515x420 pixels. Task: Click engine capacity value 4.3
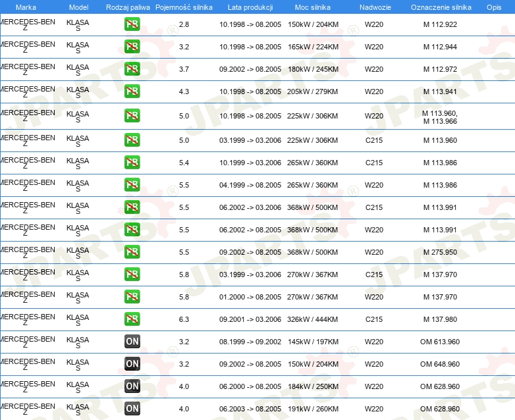(x=184, y=92)
